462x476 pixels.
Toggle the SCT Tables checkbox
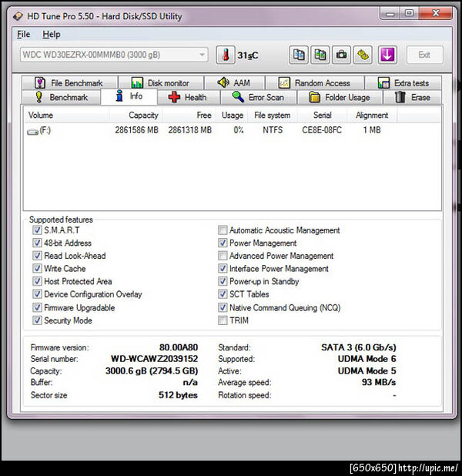click(223, 294)
